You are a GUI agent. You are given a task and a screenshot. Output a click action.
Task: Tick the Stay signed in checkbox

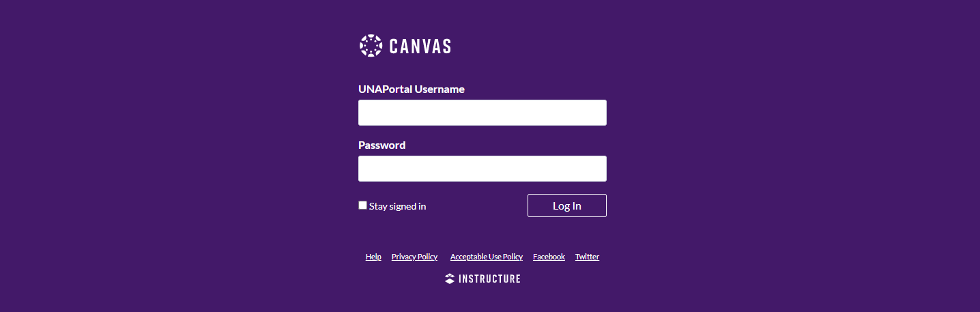[363, 205]
